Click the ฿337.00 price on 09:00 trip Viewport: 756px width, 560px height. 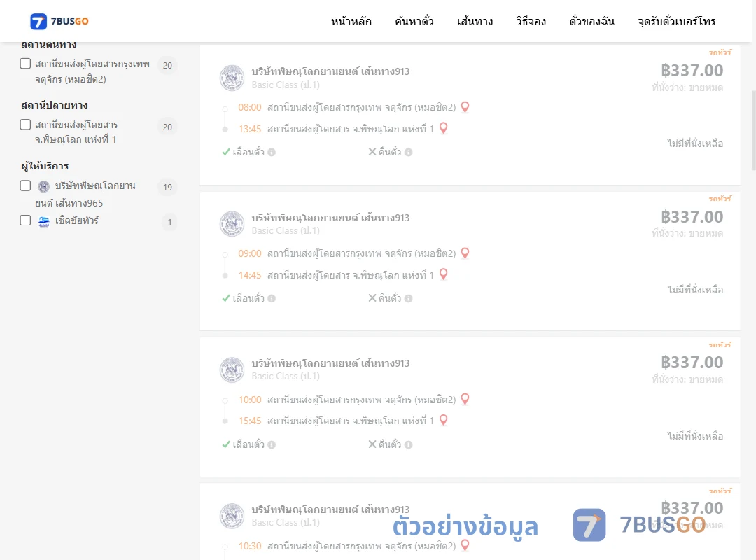(x=692, y=217)
